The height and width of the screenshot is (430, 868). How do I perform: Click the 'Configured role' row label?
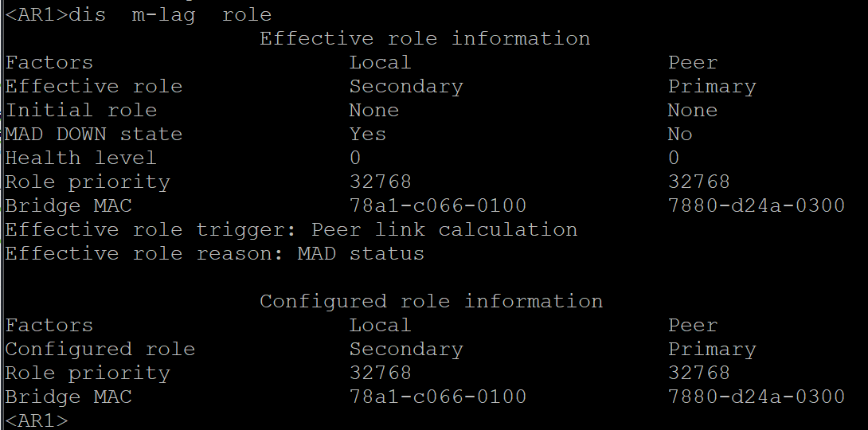[100, 350]
